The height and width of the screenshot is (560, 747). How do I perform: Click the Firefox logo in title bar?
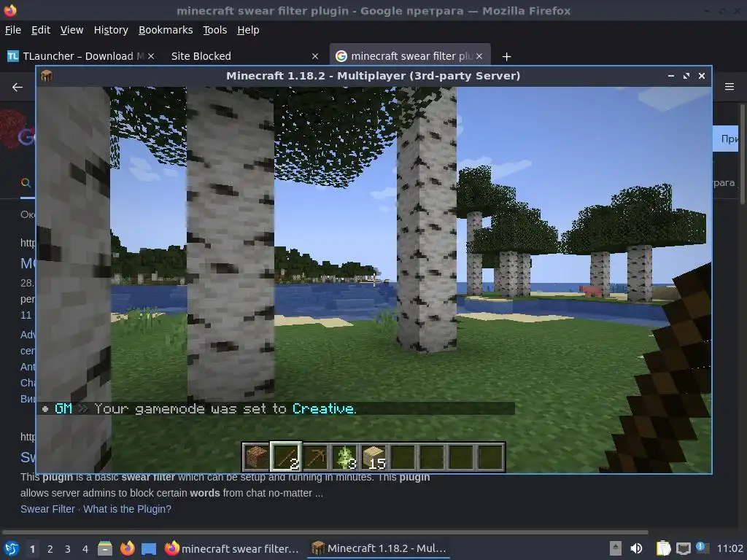pyautogui.click(x=10, y=10)
